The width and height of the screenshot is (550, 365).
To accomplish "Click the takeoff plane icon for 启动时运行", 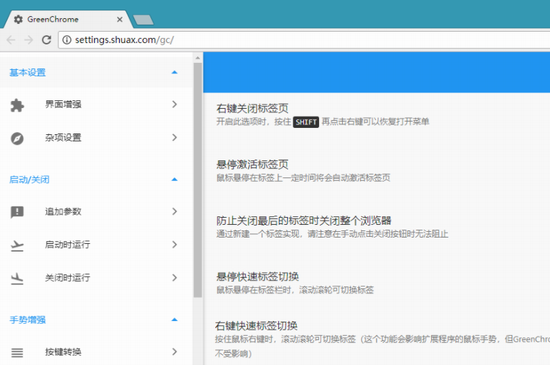I will [x=17, y=246].
